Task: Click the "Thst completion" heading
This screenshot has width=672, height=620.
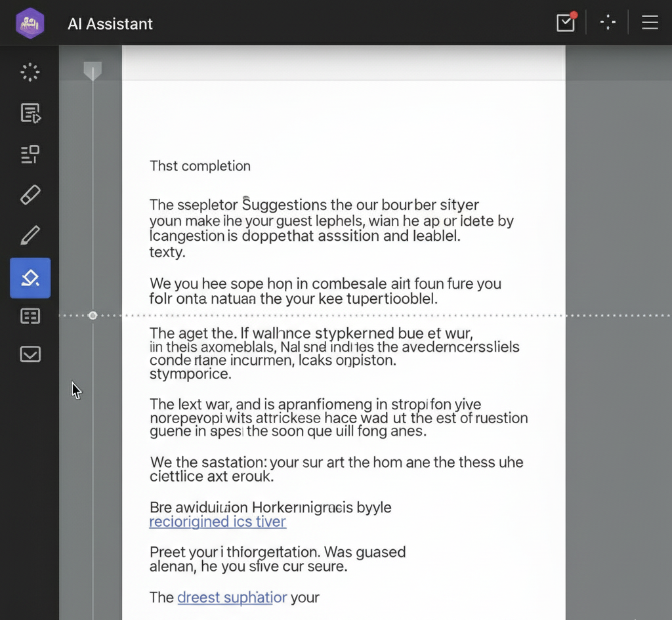Action: (x=200, y=166)
